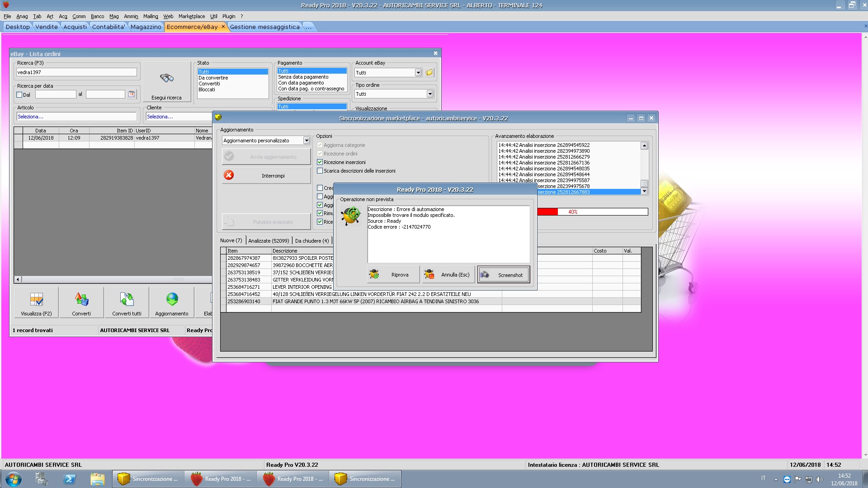Toggle the Ricezione inserzioni checkbox

tap(320, 162)
